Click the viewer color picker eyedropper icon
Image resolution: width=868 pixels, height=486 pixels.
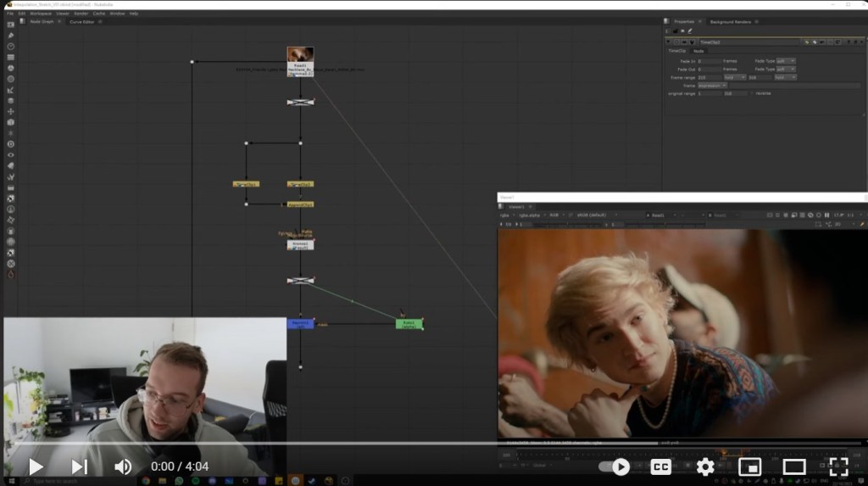click(862, 225)
